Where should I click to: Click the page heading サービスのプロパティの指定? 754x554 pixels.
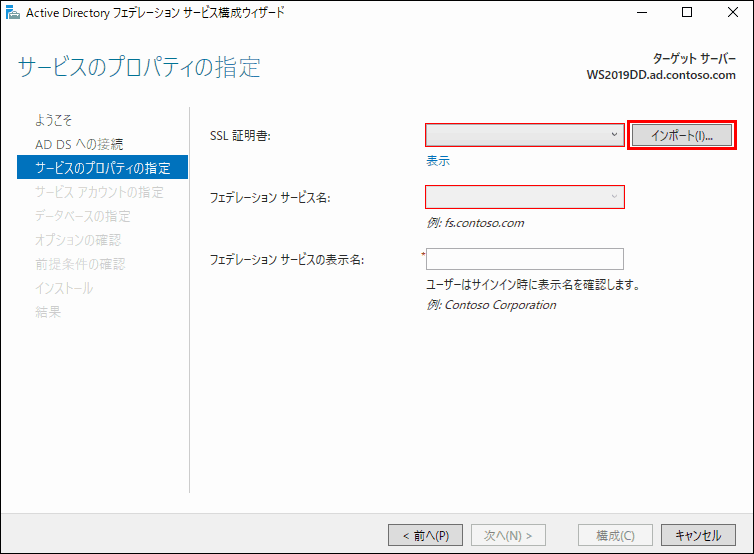(x=139, y=67)
